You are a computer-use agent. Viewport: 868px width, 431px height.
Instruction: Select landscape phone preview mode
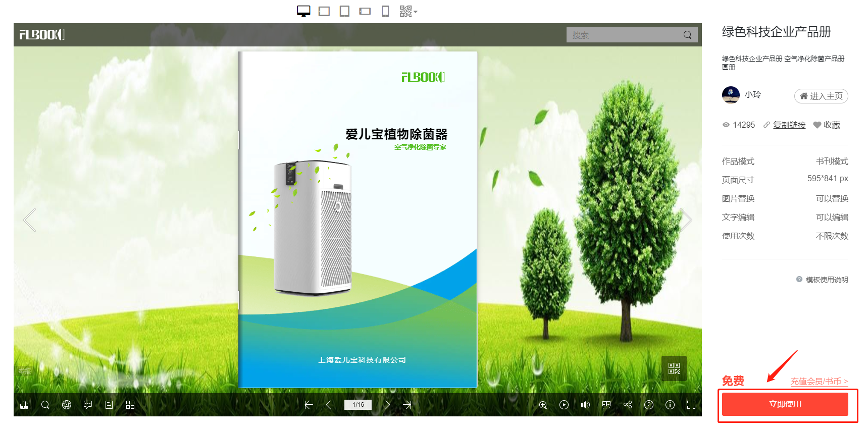tap(365, 11)
